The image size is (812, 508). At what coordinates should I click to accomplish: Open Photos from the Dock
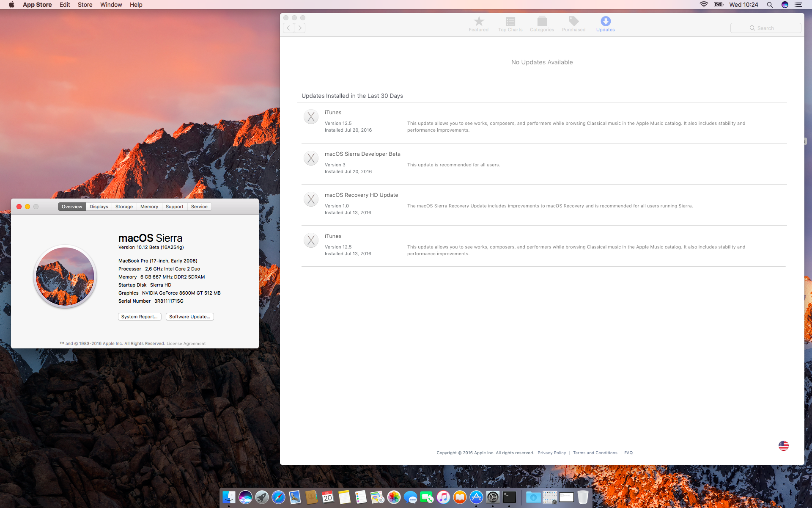click(x=394, y=497)
